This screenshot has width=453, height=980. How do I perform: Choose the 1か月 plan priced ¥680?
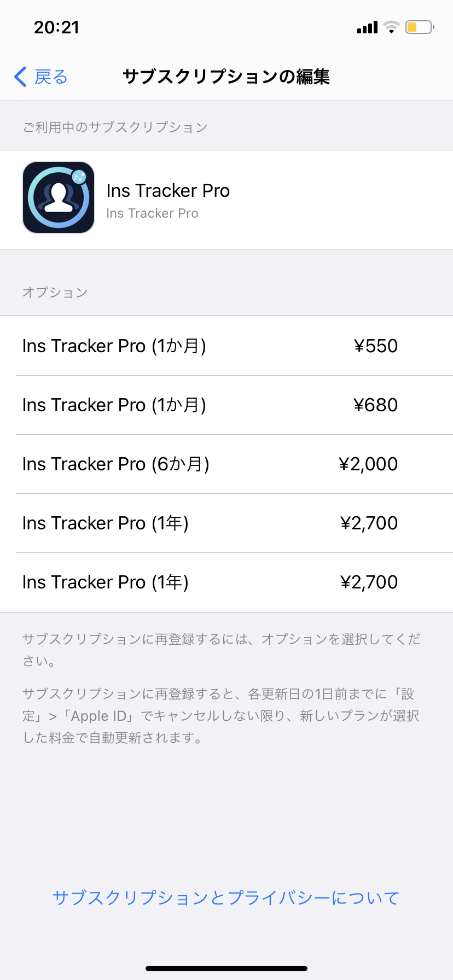[226, 405]
